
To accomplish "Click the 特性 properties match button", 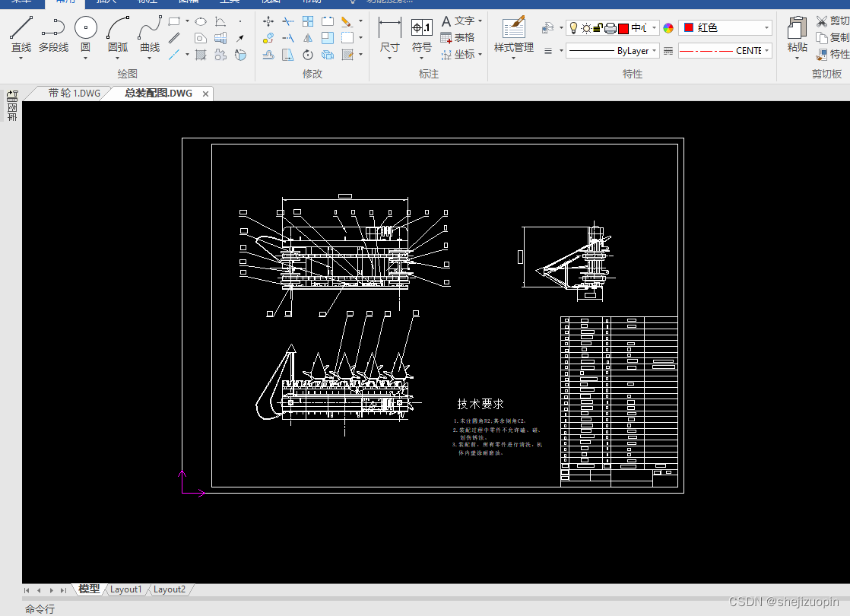I will point(833,54).
